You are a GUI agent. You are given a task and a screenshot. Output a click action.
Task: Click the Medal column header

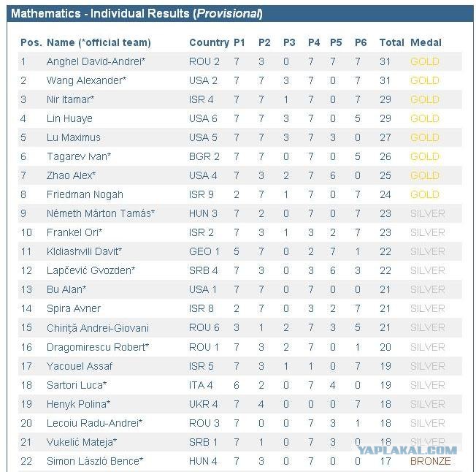[x=426, y=42]
